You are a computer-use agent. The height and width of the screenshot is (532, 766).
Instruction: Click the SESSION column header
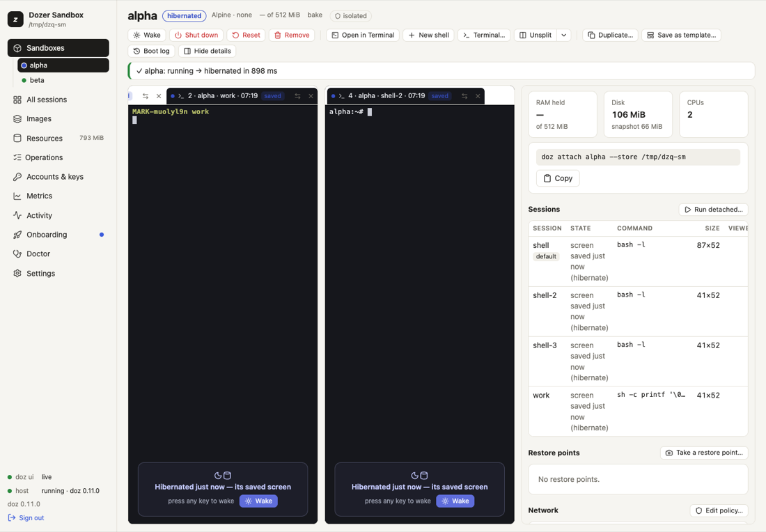547,228
